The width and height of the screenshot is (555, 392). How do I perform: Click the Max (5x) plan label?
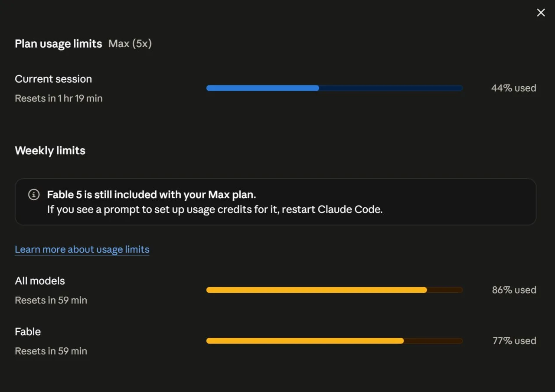130,44
